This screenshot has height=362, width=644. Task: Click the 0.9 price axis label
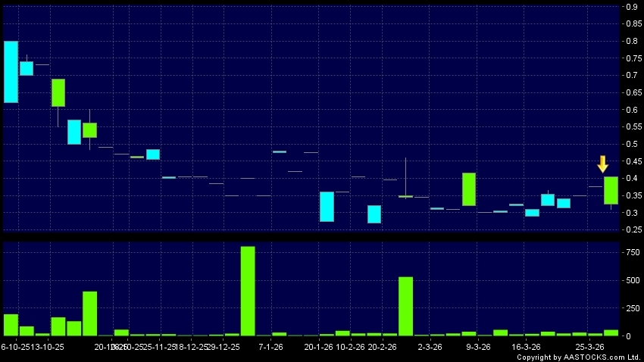(630, 7)
